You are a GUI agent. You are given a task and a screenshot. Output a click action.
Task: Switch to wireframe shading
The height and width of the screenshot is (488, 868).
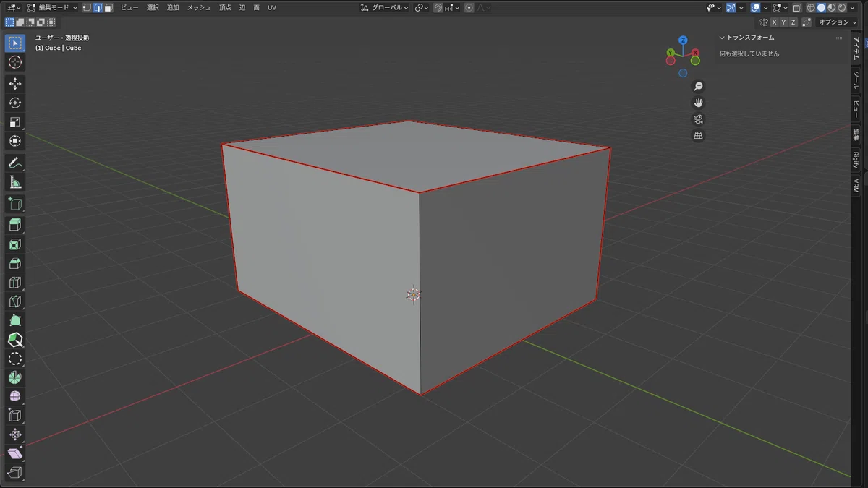(x=811, y=7)
